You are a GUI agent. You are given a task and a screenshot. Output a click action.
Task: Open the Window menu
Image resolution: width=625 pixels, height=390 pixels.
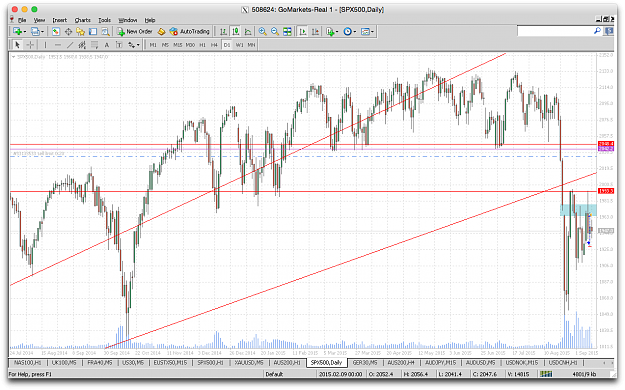click(128, 20)
